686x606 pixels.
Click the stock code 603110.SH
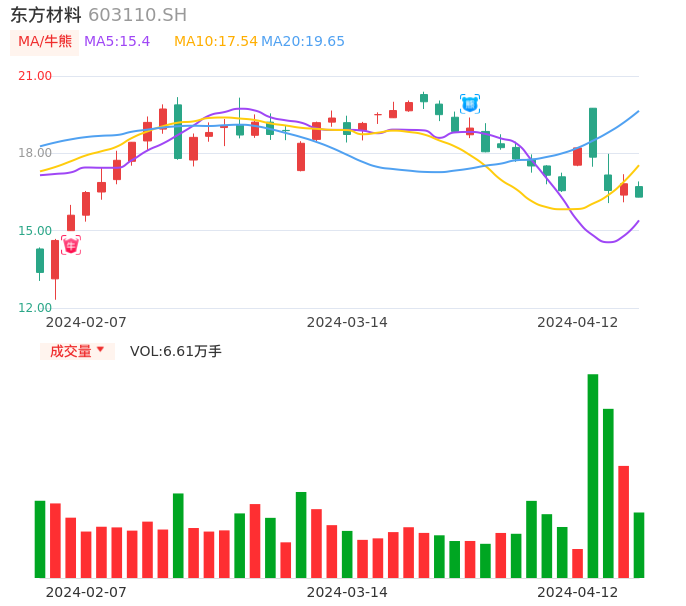tap(137, 15)
